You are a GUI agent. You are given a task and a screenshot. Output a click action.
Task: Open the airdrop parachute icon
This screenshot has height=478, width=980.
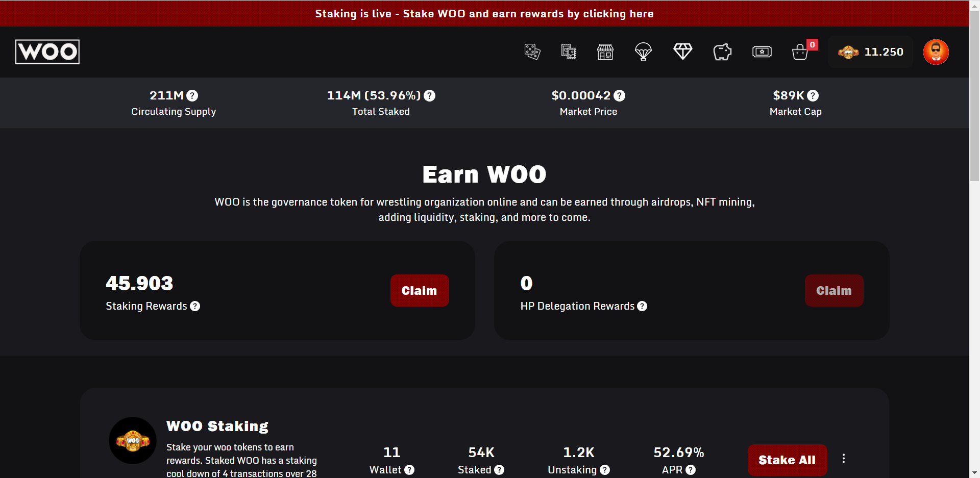click(643, 52)
